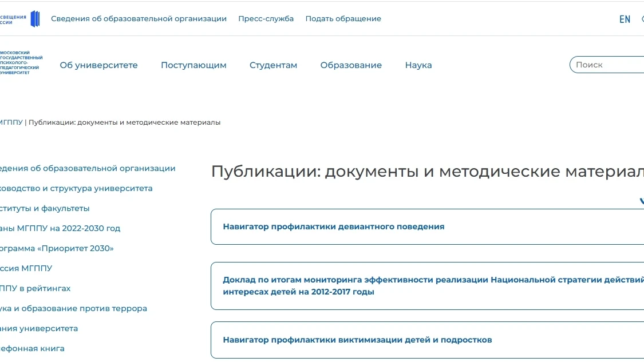Switch language to EN

(x=625, y=19)
